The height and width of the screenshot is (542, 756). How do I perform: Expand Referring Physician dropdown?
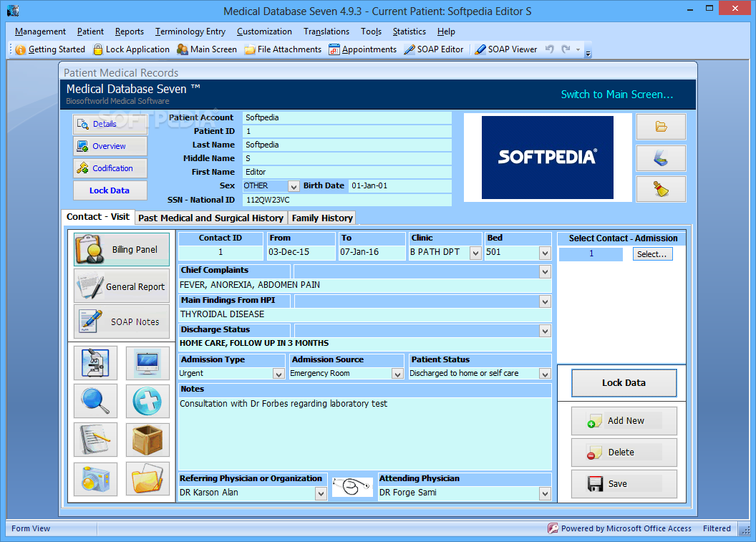pos(321,493)
